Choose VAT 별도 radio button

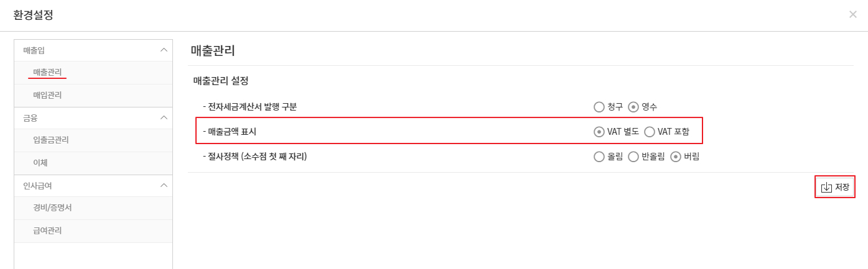[x=599, y=131]
